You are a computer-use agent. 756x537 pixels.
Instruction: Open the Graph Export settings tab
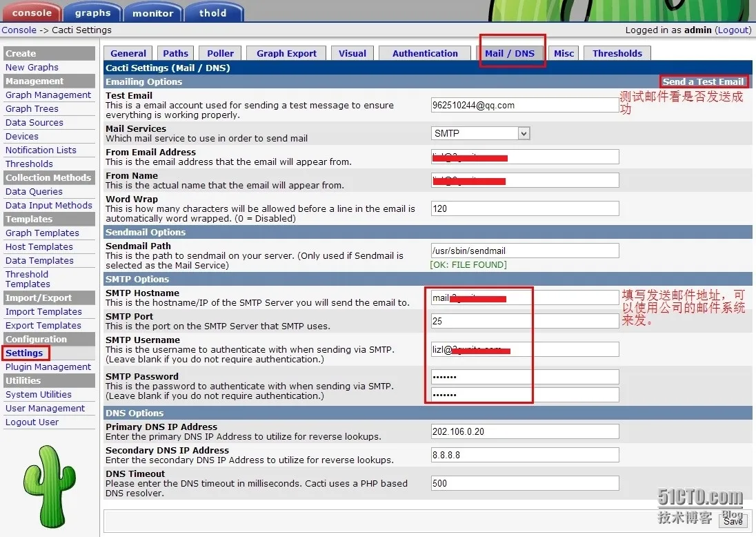click(x=286, y=53)
